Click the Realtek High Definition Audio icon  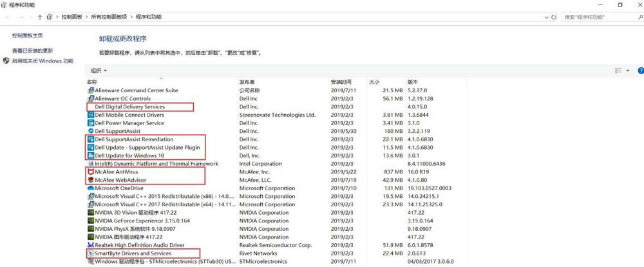click(x=91, y=245)
